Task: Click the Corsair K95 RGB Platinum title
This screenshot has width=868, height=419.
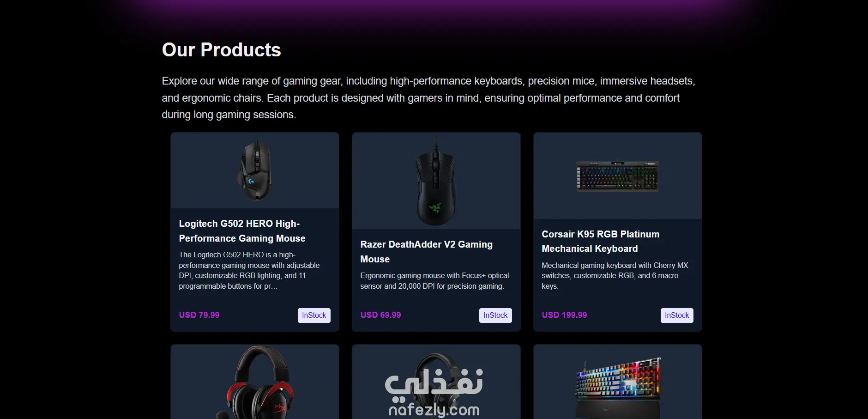Action: click(x=600, y=241)
